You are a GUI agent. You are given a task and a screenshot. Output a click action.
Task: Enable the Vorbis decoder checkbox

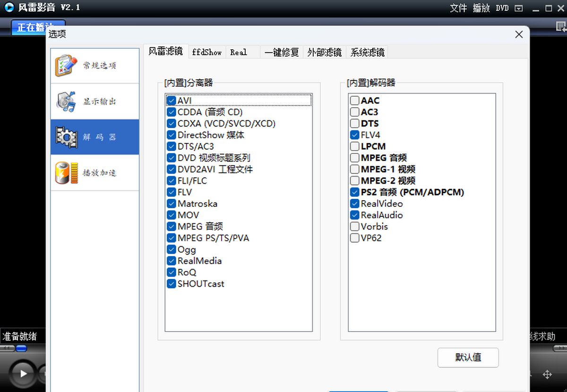coord(354,227)
